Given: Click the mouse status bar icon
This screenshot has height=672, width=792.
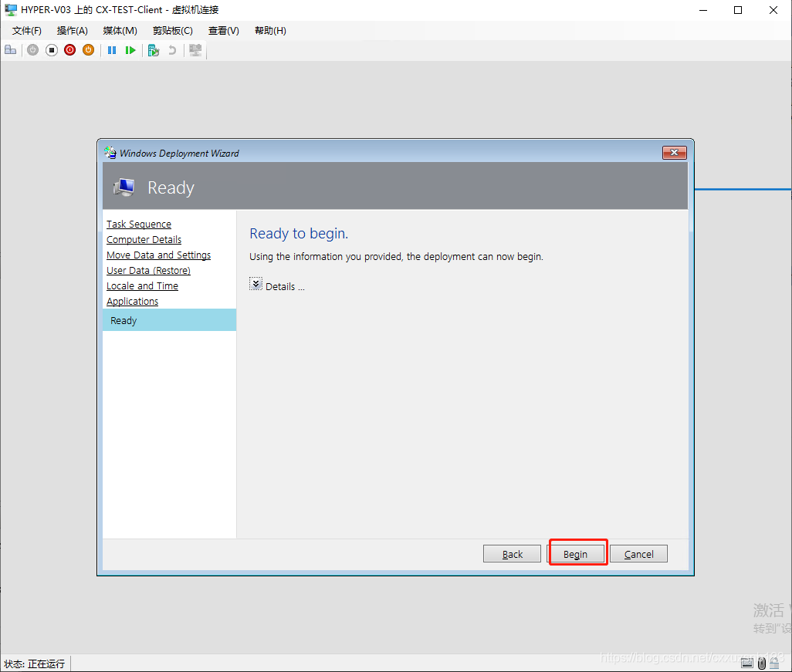Looking at the screenshot, I should [762, 663].
